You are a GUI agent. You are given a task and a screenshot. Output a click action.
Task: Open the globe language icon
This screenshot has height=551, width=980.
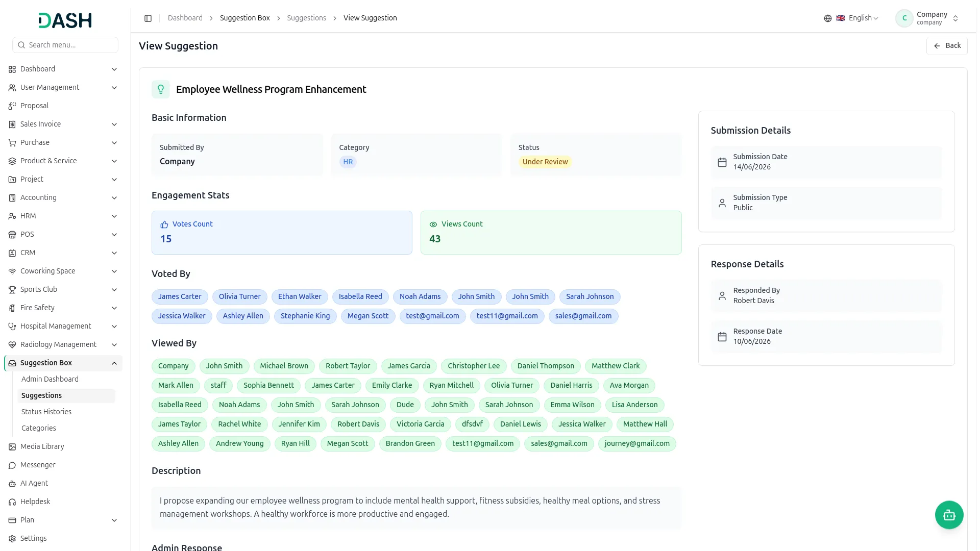(828, 18)
